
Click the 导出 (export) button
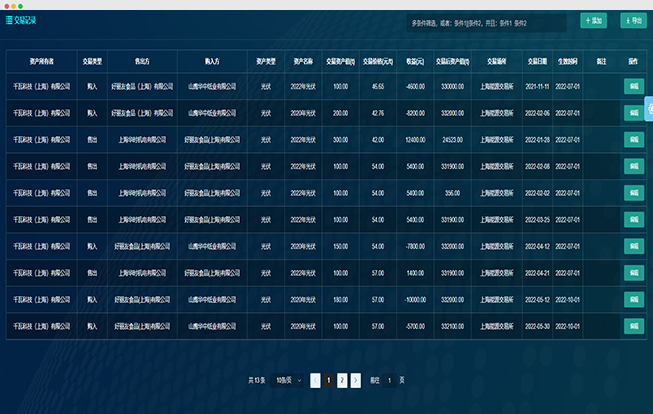pyautogui.click(x=631, y=20)
